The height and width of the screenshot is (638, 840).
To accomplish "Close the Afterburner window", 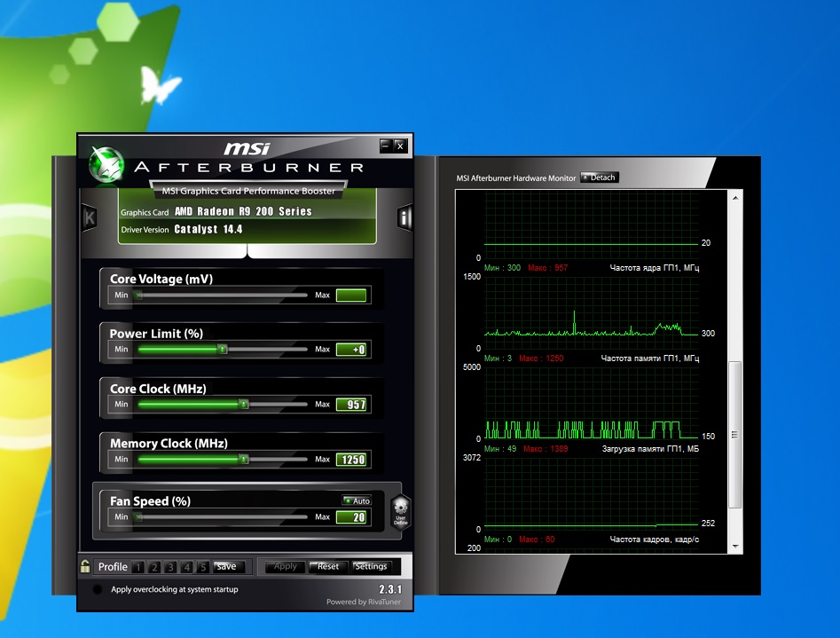I will point(400,146).
